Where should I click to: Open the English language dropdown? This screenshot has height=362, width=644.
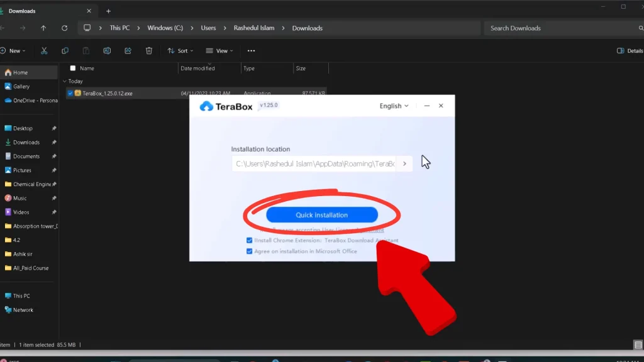click(394, 106)
